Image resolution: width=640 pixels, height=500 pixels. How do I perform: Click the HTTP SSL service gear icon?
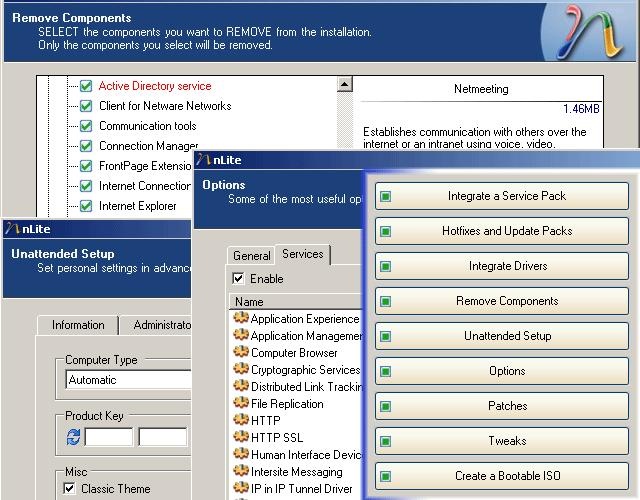(x=240, y=438)
